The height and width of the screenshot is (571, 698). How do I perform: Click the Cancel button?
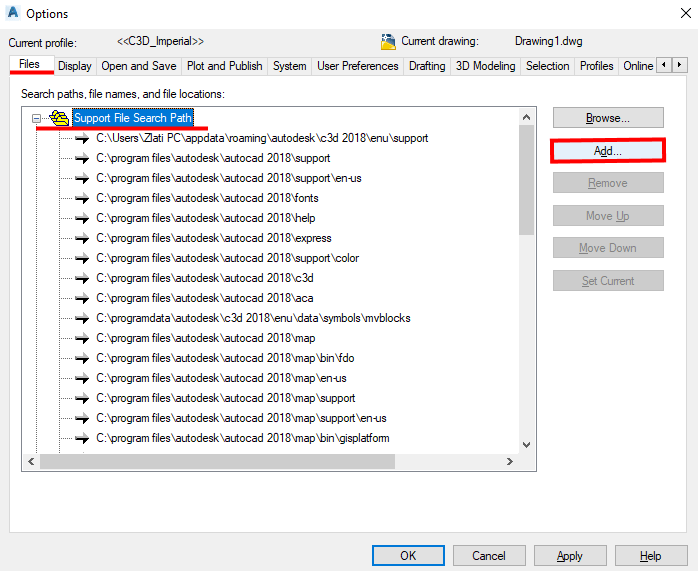coord(489,556)
